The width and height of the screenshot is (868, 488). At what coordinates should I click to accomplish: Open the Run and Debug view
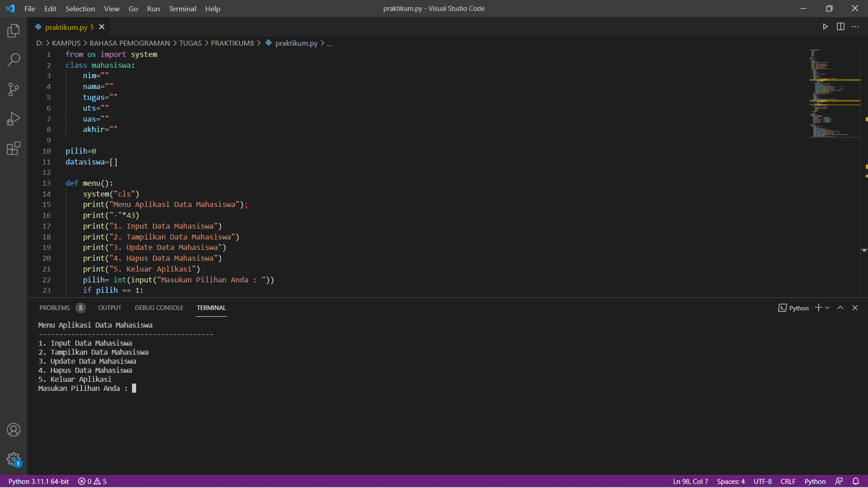14,119
